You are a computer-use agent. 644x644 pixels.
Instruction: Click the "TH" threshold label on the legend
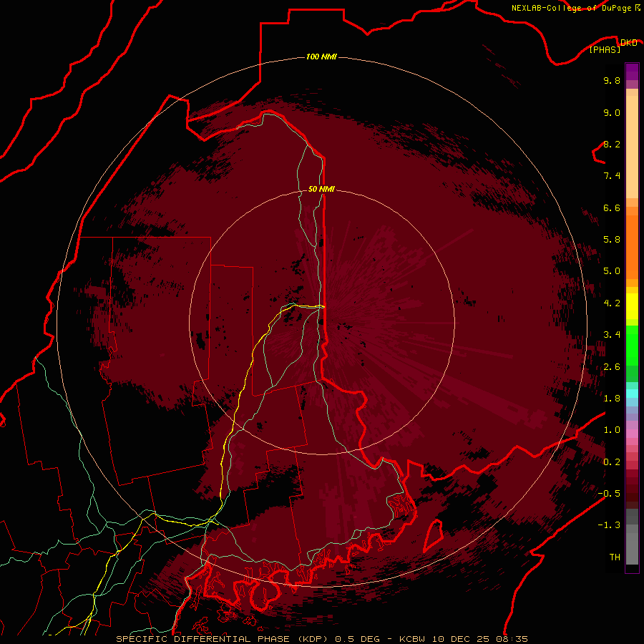click(615, 557)
